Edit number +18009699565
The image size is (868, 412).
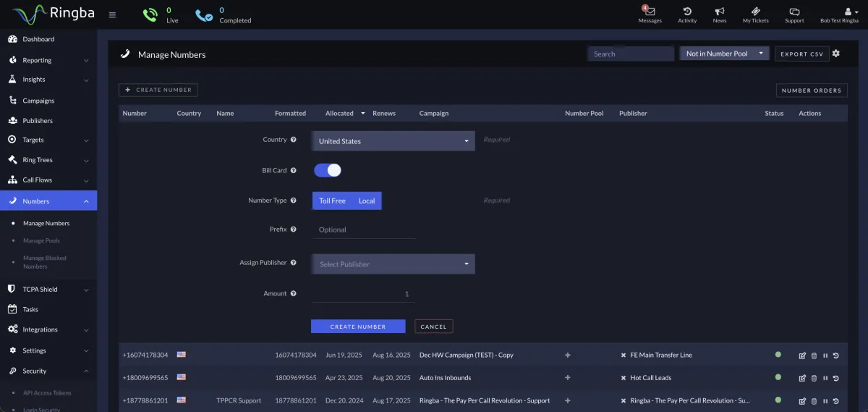click(802, 378)
